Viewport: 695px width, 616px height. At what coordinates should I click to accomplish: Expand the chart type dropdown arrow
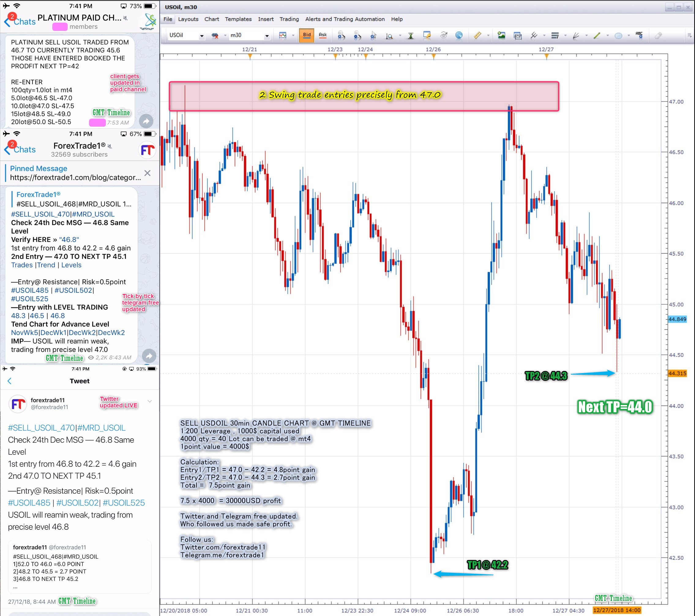pyautogui.click(x=293, y=35)
